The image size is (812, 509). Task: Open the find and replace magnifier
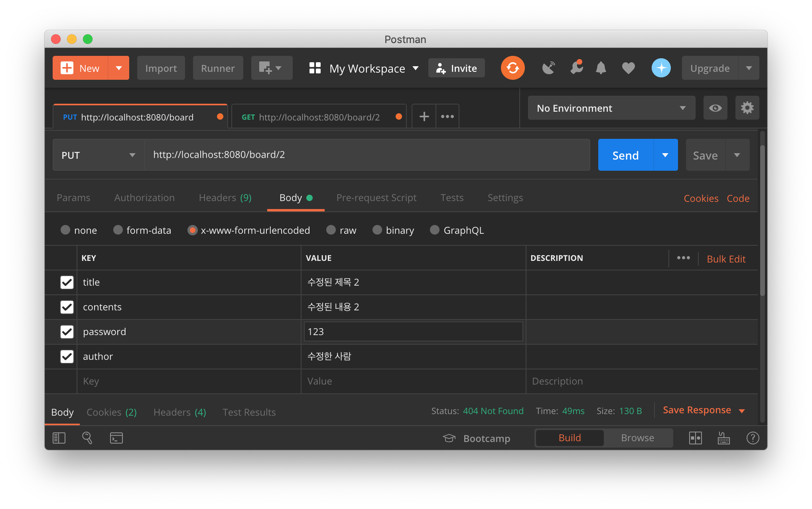(87, 438)
